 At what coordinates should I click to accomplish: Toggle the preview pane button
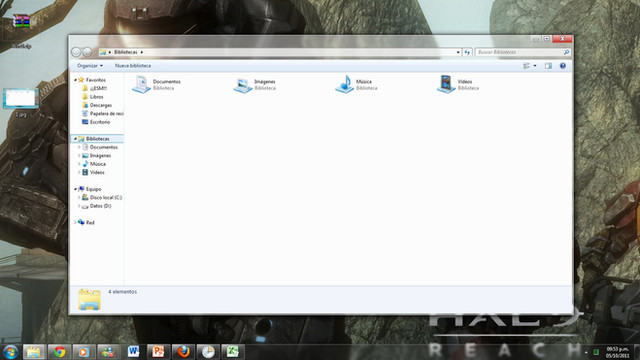coord(548,66)
